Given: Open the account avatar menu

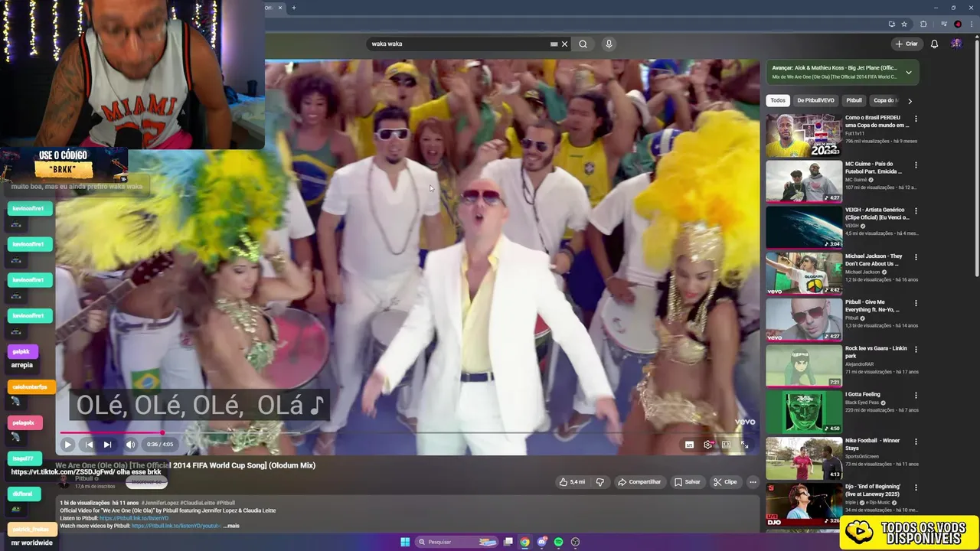Looking at the screenshot, I should point(956,44).
